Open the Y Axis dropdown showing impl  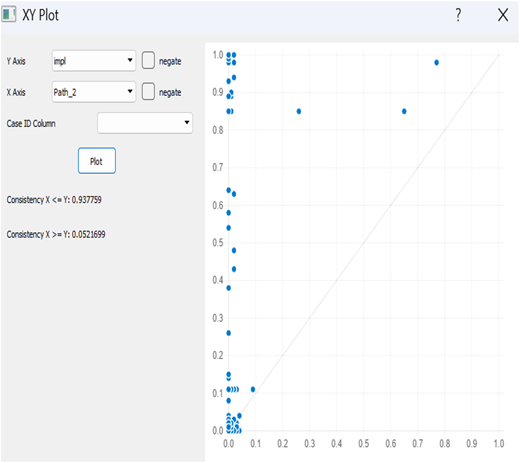(94, 61)
